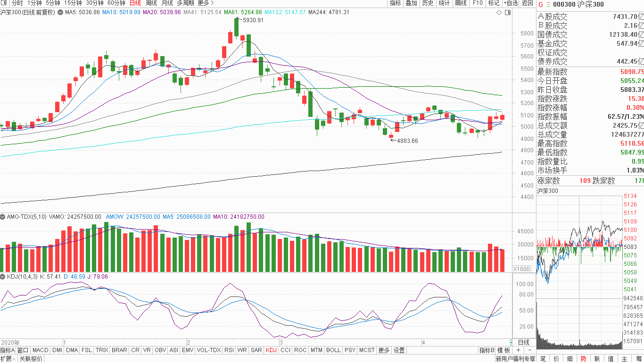Open dropdown circle beside 沪深300(日线.前复权)
Screen dimensions: 644x362
click(x=59, y=12)
